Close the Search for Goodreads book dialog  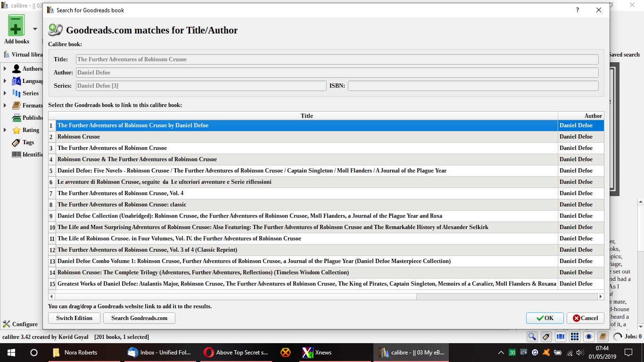coord(599,10)
